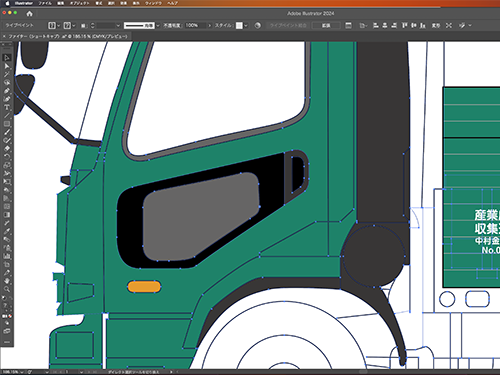
Task: Activate the Curvature tool
Action: point(7,99)
